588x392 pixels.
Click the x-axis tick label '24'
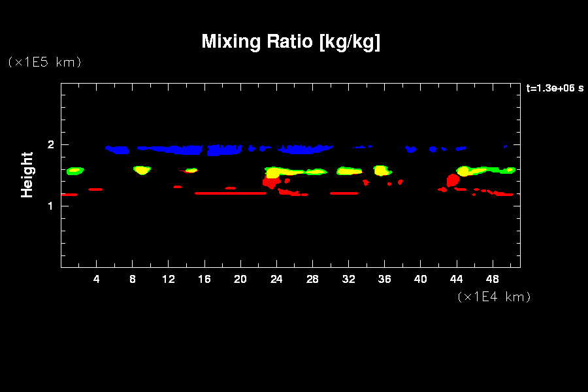tap(276, 279)
